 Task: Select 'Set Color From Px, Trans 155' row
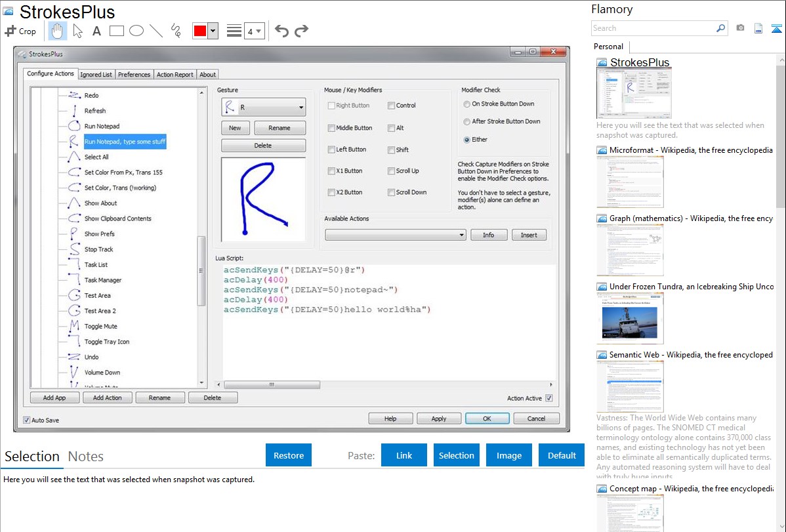pos(123,172)
